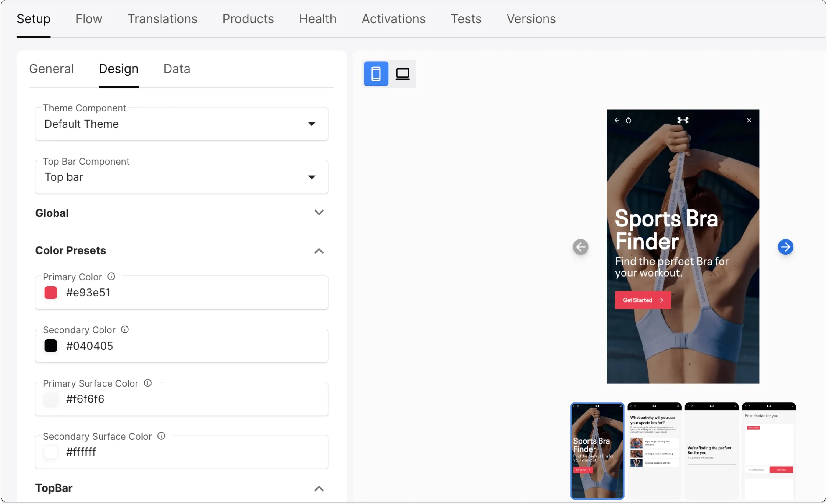The image size is (827, 504).
Task: Advance to next preview slide with blue arrow
Action: tap(785, 247)
